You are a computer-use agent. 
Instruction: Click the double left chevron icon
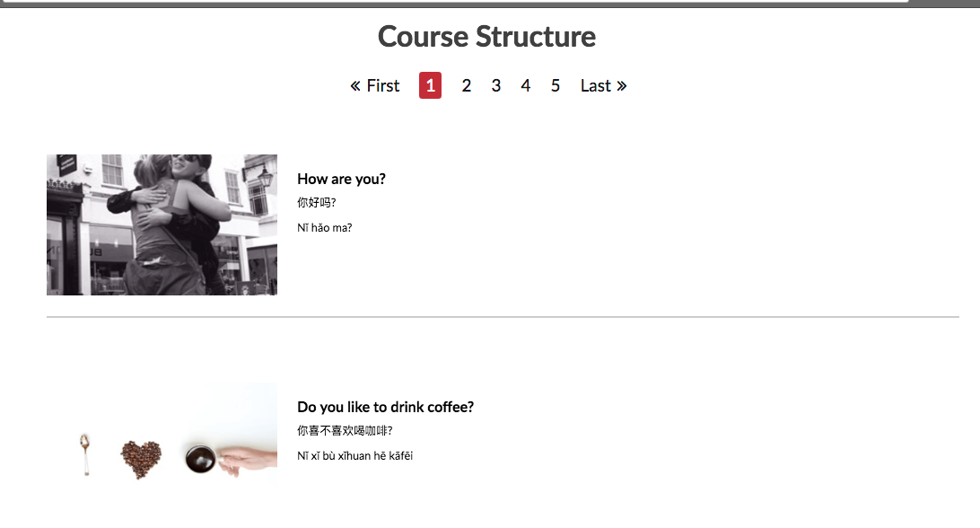coord(355,86)
